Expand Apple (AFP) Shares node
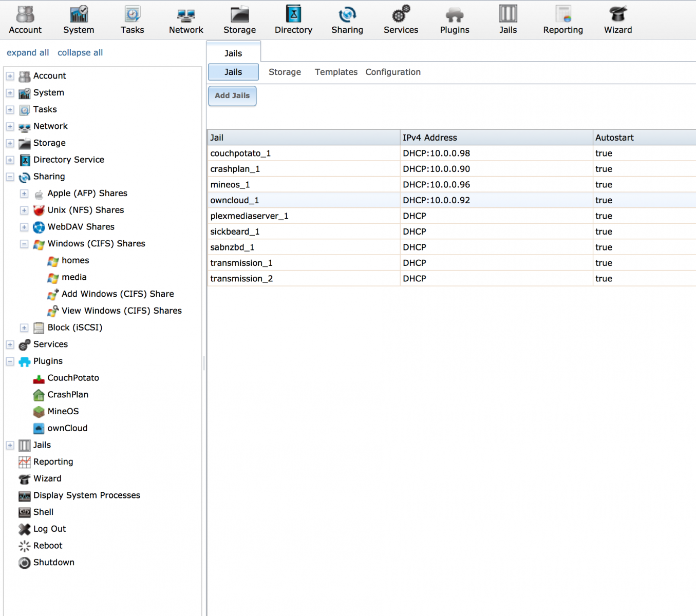This screenshot has height=616, width=696. 24,194
